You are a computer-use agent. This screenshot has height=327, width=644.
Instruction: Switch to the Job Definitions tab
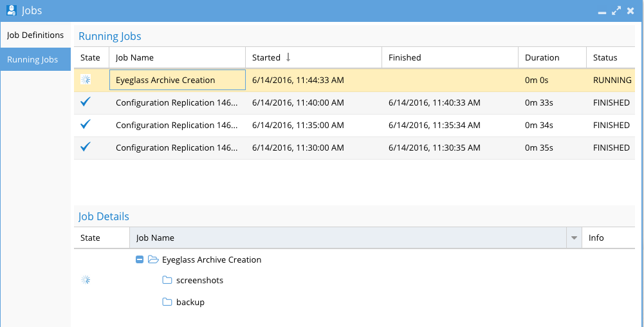click(x=35, y=35)
